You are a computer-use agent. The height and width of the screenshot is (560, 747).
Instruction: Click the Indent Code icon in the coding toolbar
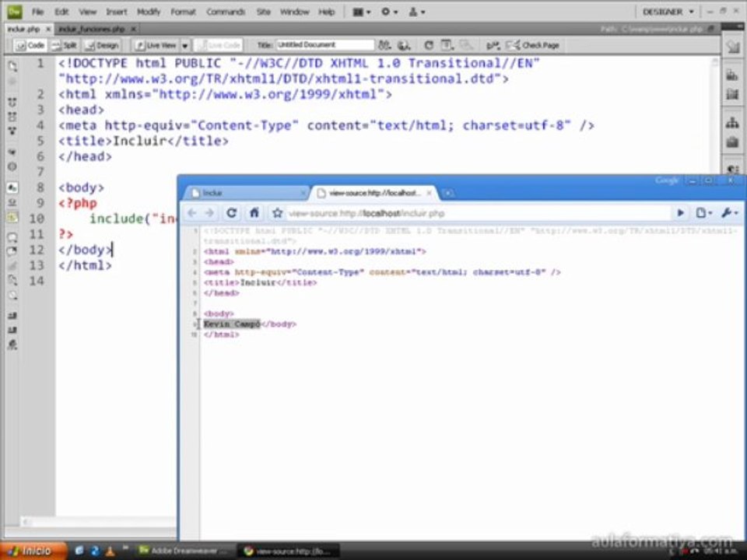12,316
